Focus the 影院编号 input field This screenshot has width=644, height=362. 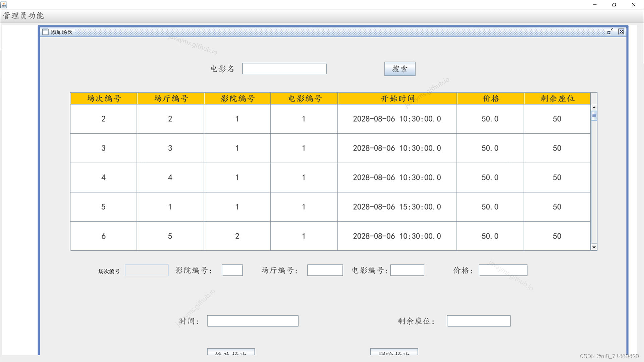tap(232, 270)
